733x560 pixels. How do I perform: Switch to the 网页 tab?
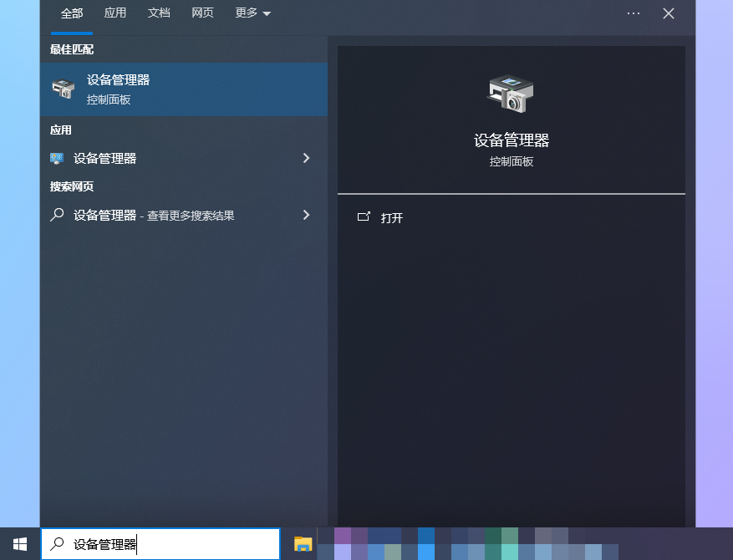(202, 13)
